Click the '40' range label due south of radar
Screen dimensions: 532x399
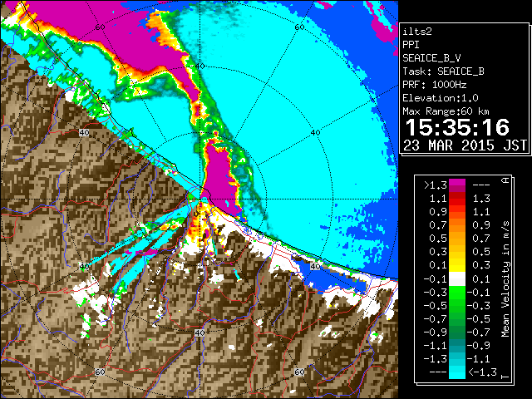[x=199, y=332]
